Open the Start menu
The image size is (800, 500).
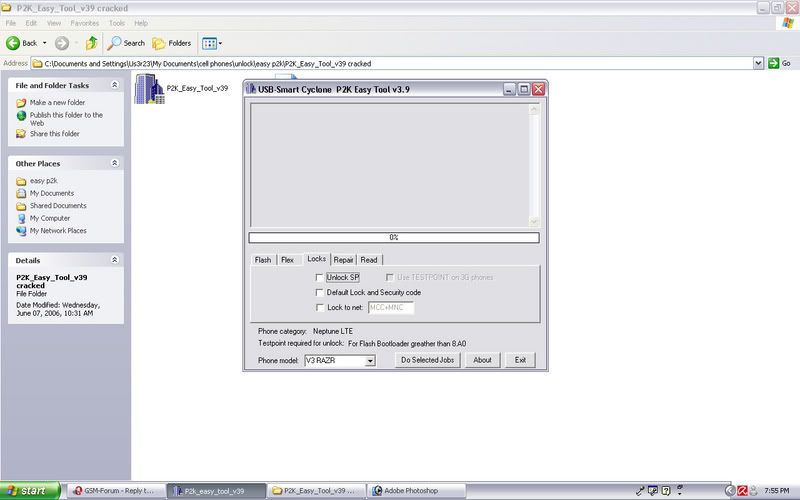click(30, 491)
